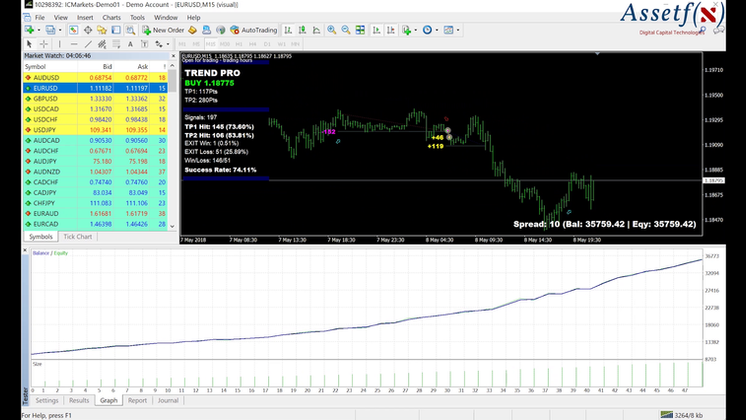Select the Fibonacci retracement tool
The width and height of the screenshot is (746, 420).
tap(116, 44)
